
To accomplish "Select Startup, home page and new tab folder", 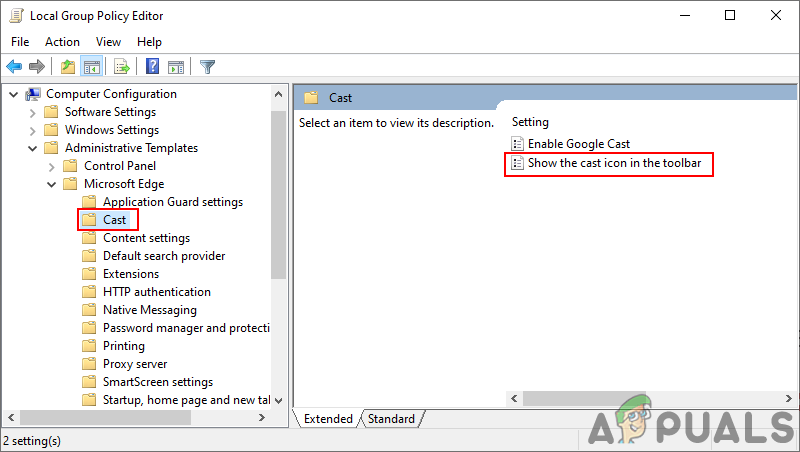I will tap(186, 400).
